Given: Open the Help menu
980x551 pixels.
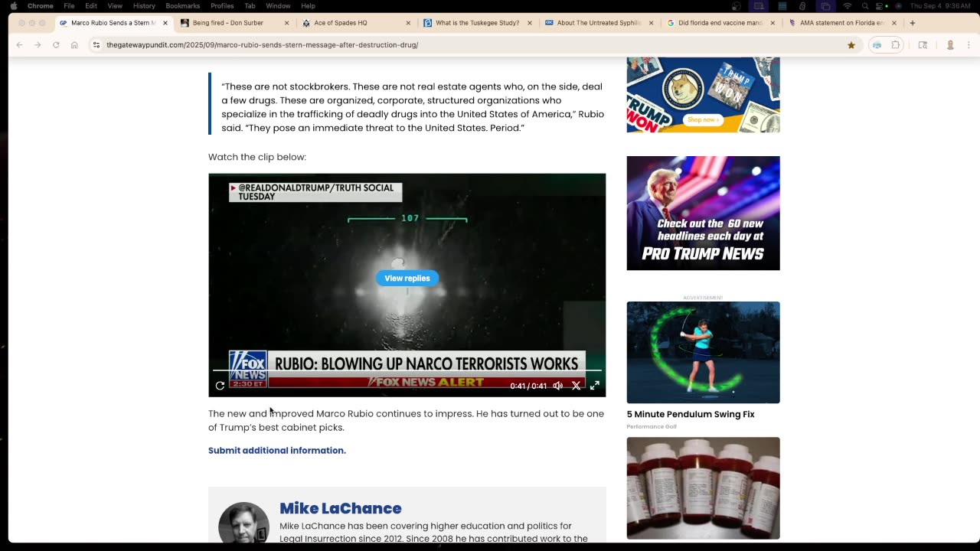Looking at the screenshot, I should (x=308, y=6).
